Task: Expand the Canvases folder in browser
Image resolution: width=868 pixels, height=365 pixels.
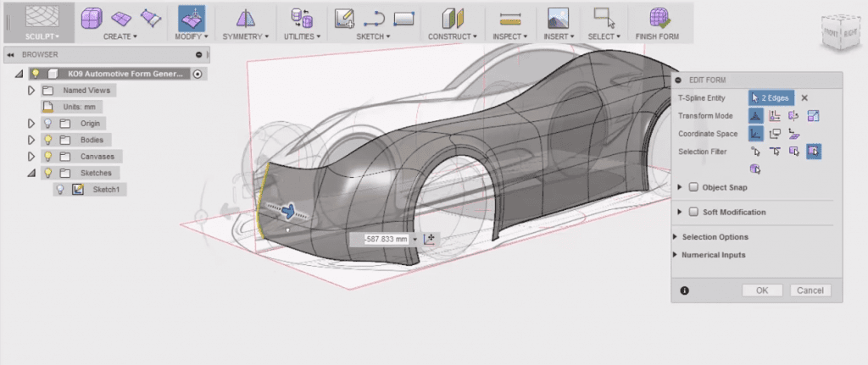Action: coord(31,157)
